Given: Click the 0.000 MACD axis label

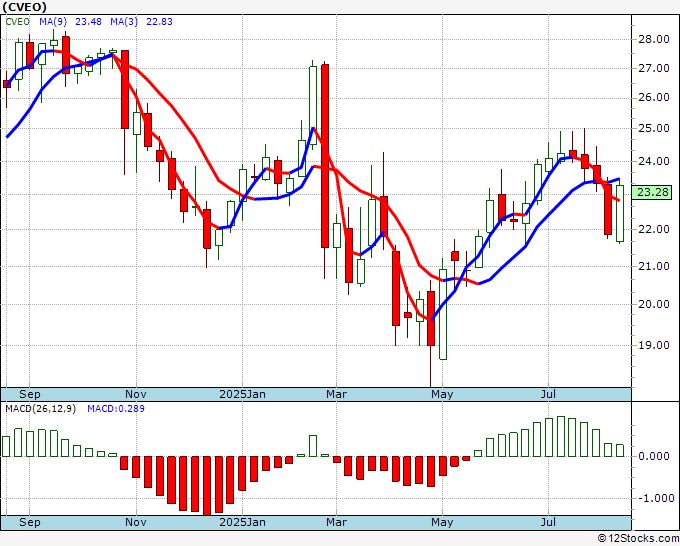Looking at the screenshot, I should pyautogui.click(x=654, y=456).
